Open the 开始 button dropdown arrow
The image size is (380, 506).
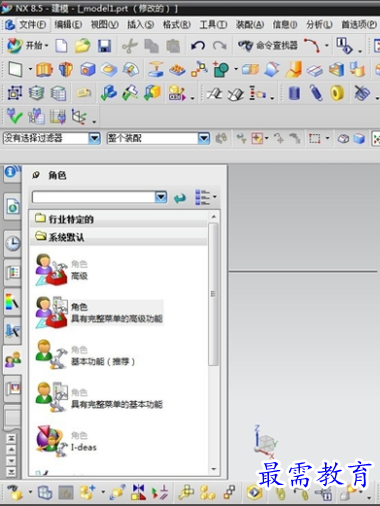[46, 46]
